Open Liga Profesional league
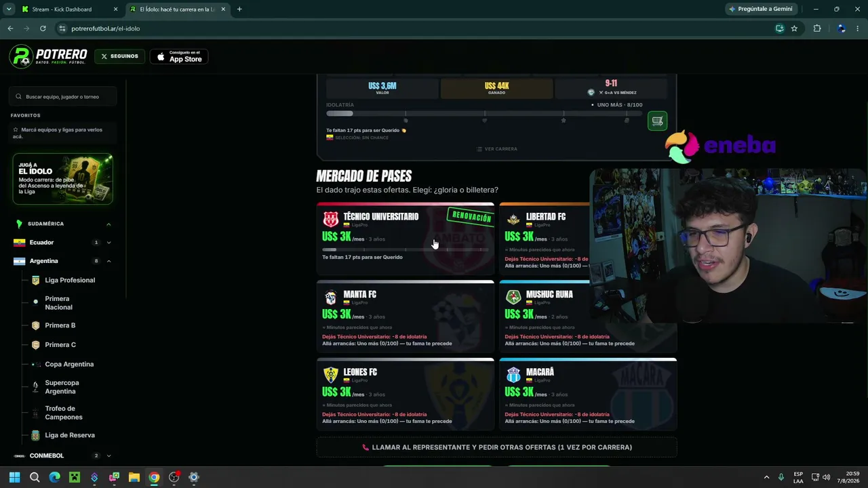Viewport: 868px width, 488px height. coord(70,280)
